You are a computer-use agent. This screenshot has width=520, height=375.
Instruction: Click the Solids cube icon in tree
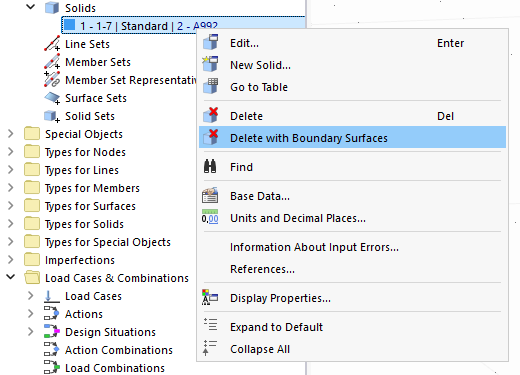(52, 8)
